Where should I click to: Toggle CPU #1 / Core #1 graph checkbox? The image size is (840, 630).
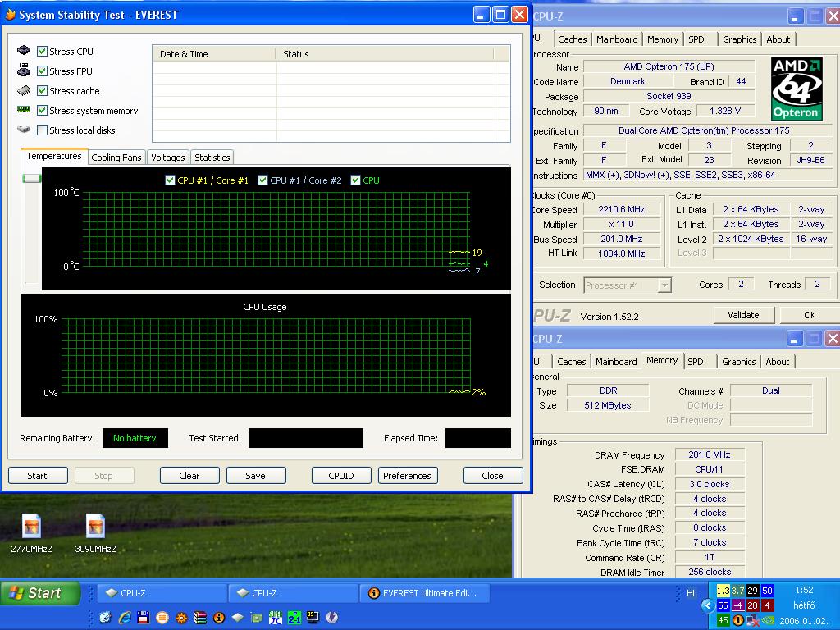pyautogui.click(x=171, y=180)
